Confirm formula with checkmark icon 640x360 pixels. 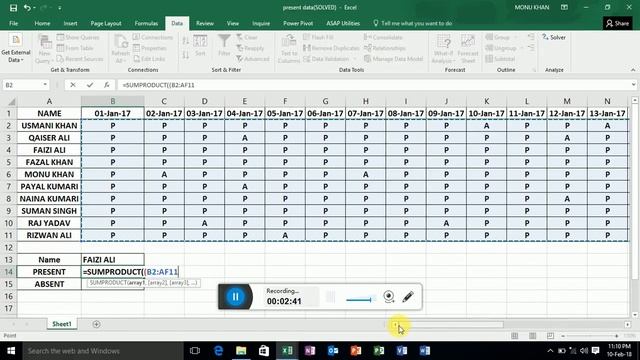(90, 85)
